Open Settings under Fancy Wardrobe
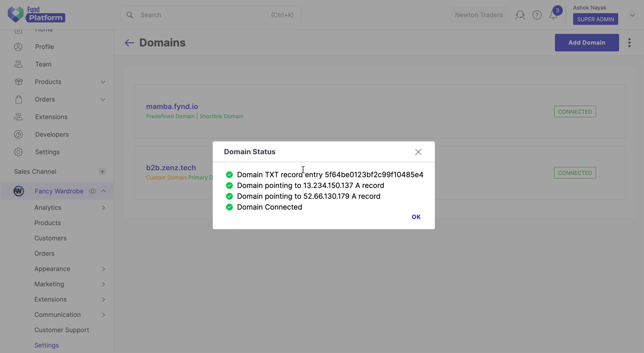The image size is (644, 353). [46, 345]
